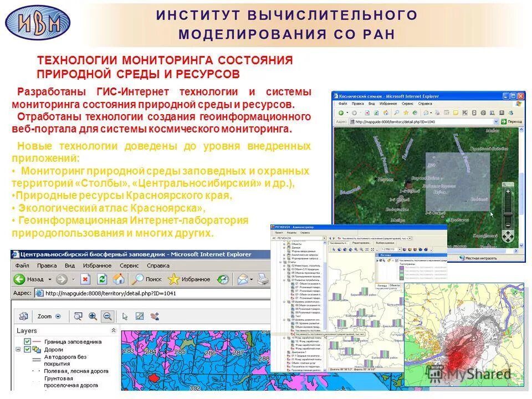Screen dimensions: 532x399
Task: Click the green Назад back arrow in the Заповедник browser window
Action: tap(19, 279)
